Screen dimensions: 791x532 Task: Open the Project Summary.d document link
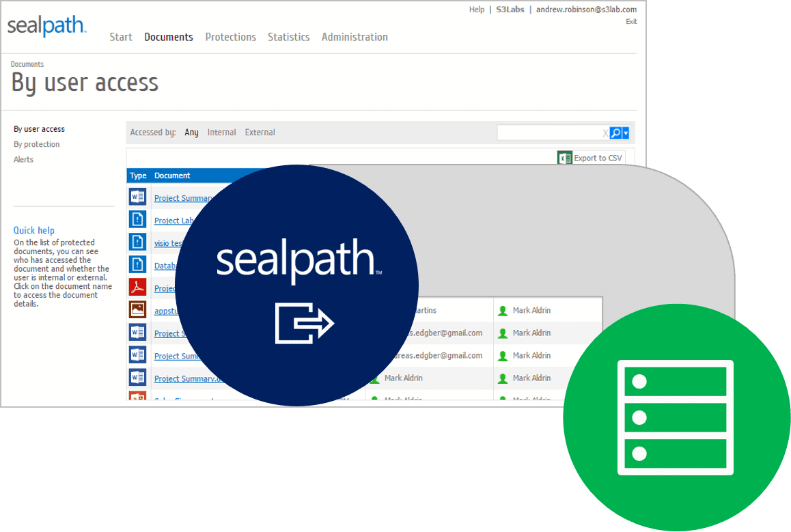[x=189, y=379]
